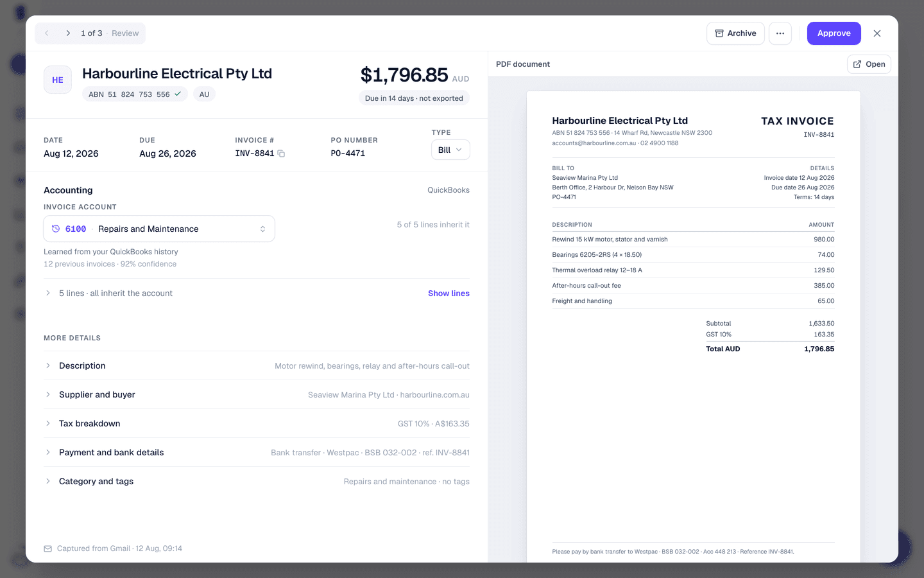Open the Bill type dropdown
The width and height of the screenshot is (924, 578).
coord(450,150)
